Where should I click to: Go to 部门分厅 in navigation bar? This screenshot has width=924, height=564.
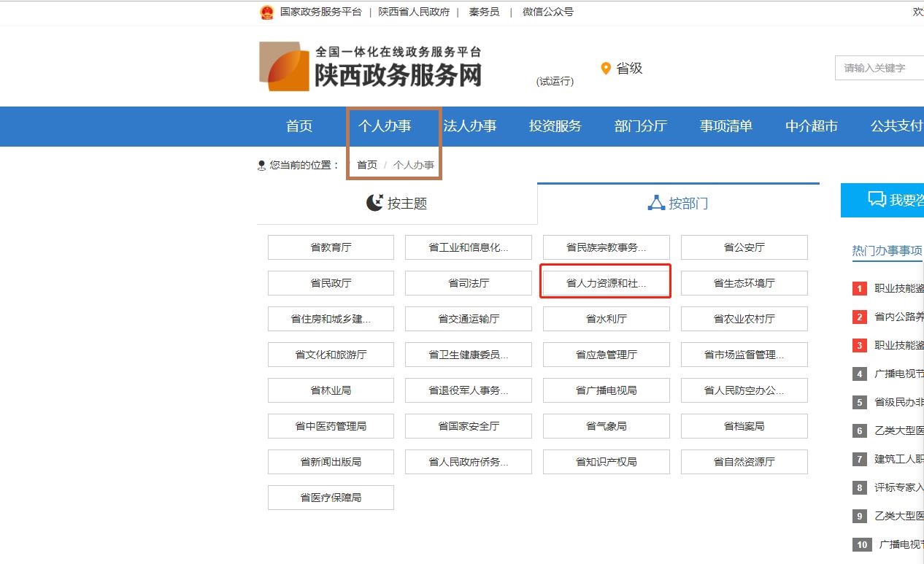(641, 126)
